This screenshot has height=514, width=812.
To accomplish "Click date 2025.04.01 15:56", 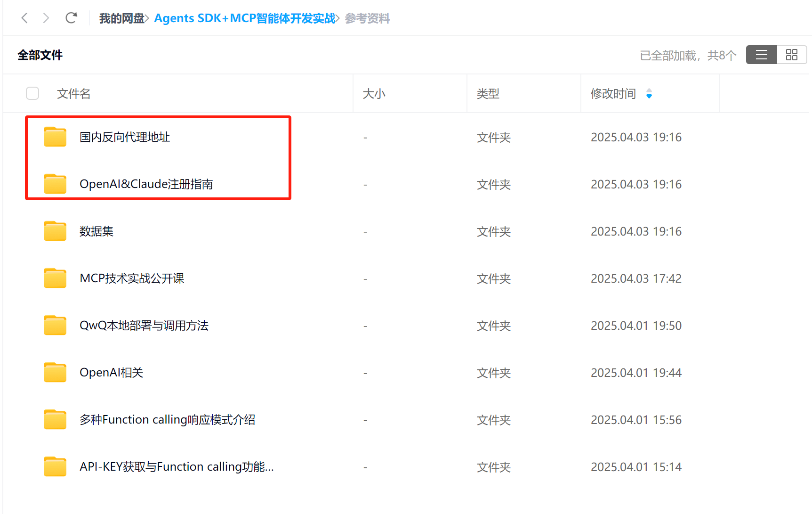I will (636, 420).
